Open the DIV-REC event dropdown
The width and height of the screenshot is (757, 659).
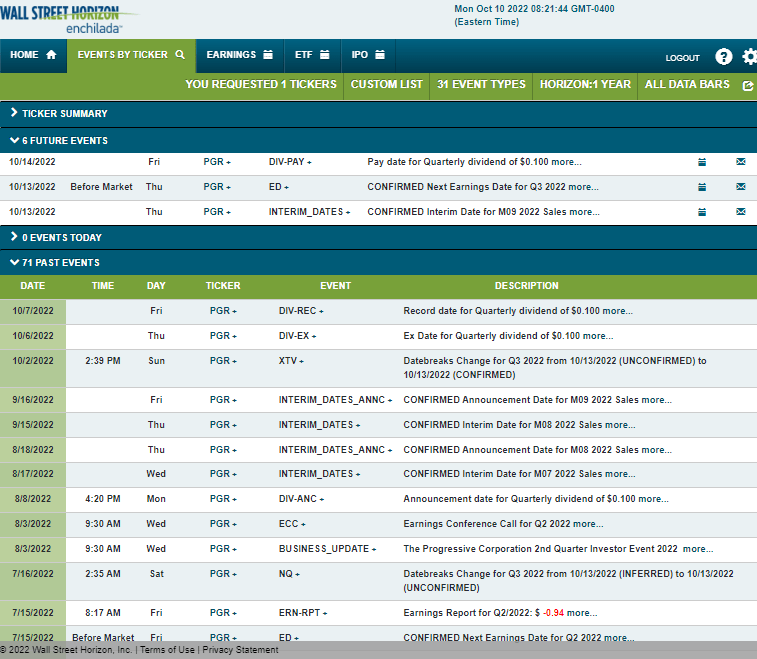click(x=300, y=311)
